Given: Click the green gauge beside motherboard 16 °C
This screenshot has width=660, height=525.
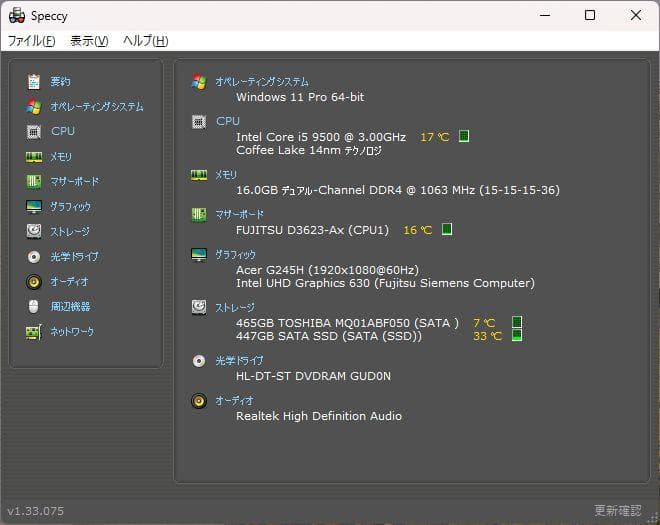Looking at the screenshot, I should (x=447, y=229).
